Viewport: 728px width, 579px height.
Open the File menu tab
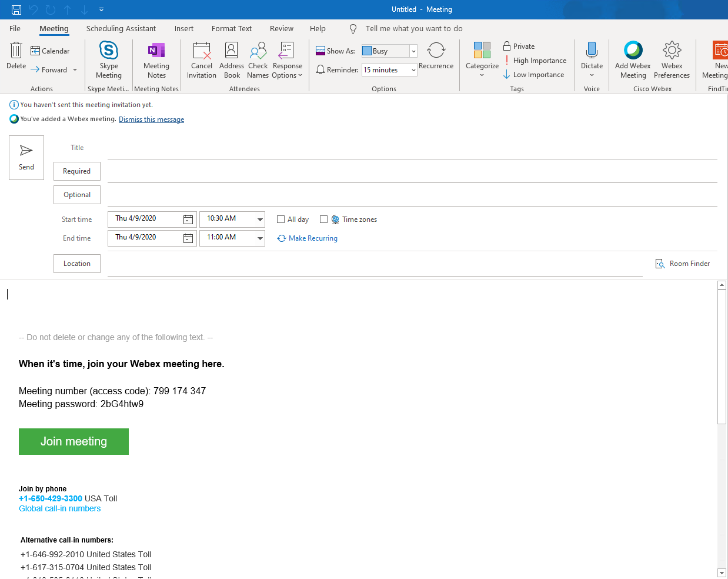tap(15, 29)
